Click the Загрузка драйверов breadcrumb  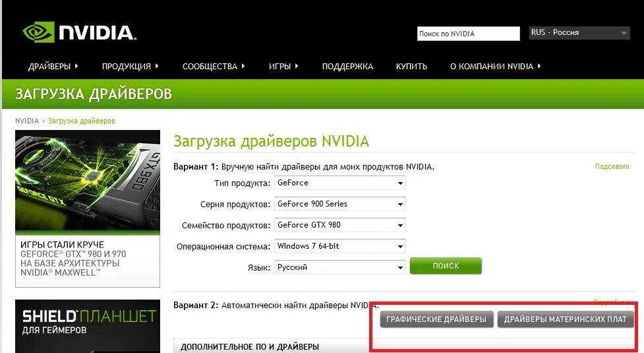coord(81,121)
